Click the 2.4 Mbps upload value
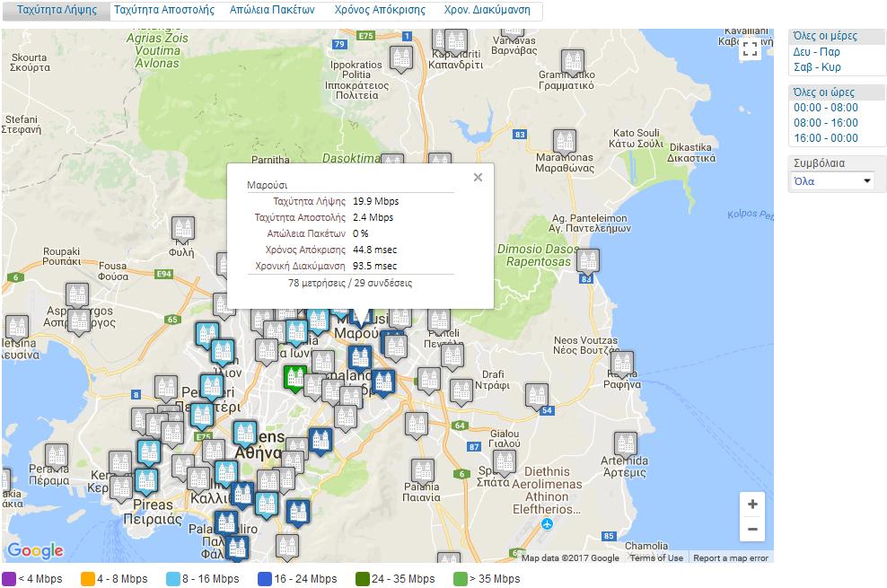Screen dimensions: 887x588 tap(373, 217)
